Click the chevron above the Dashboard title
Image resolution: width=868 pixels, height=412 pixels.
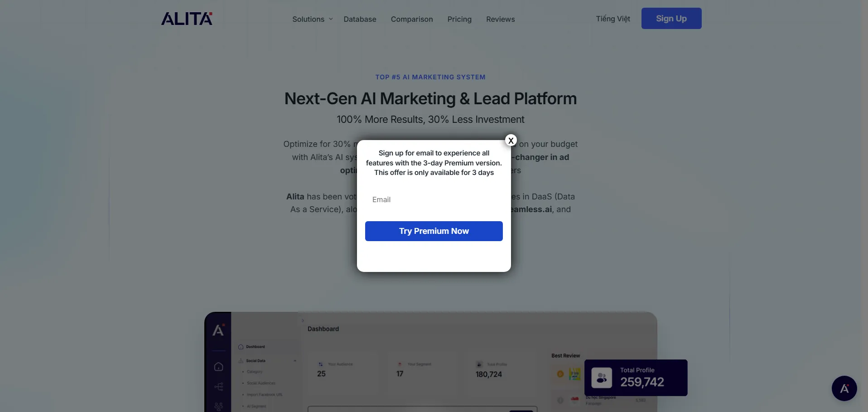pyautogui.click(x=303, y=320)
